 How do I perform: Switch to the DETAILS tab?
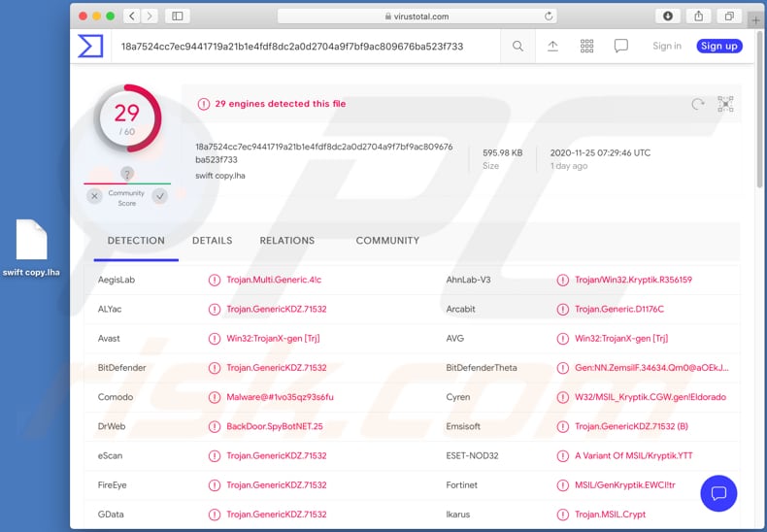(213, 241)
